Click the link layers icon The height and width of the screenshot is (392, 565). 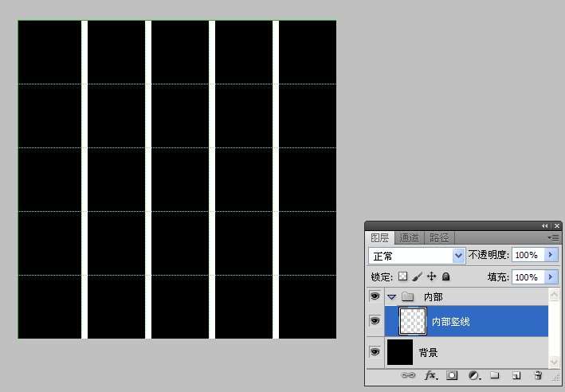pos(408,375)
